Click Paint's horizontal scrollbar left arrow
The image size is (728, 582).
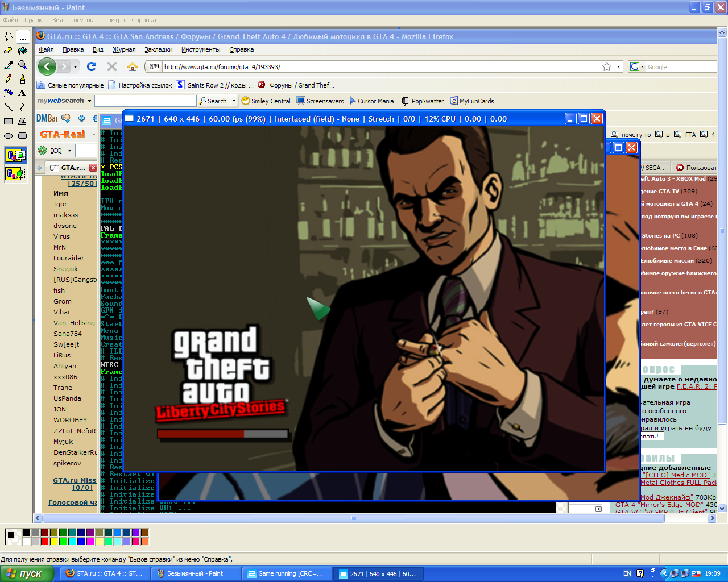(x=38, y=518)
